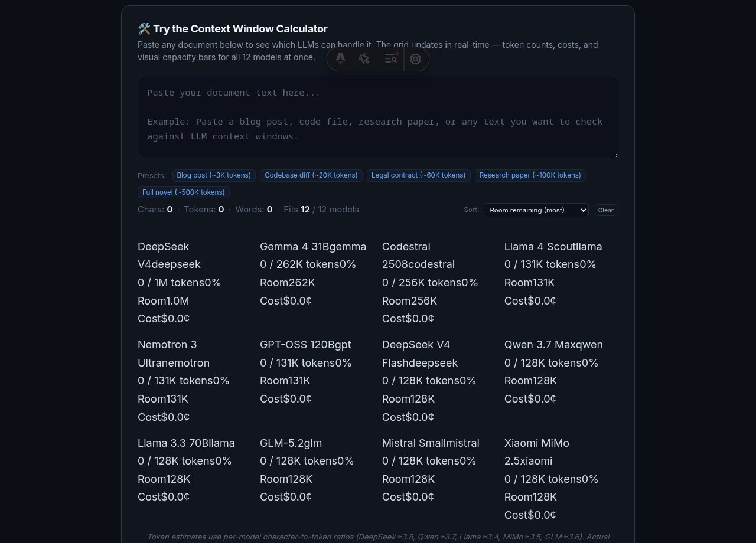
Task: Click the 'Room256K' value
Action: click(410, 301)
